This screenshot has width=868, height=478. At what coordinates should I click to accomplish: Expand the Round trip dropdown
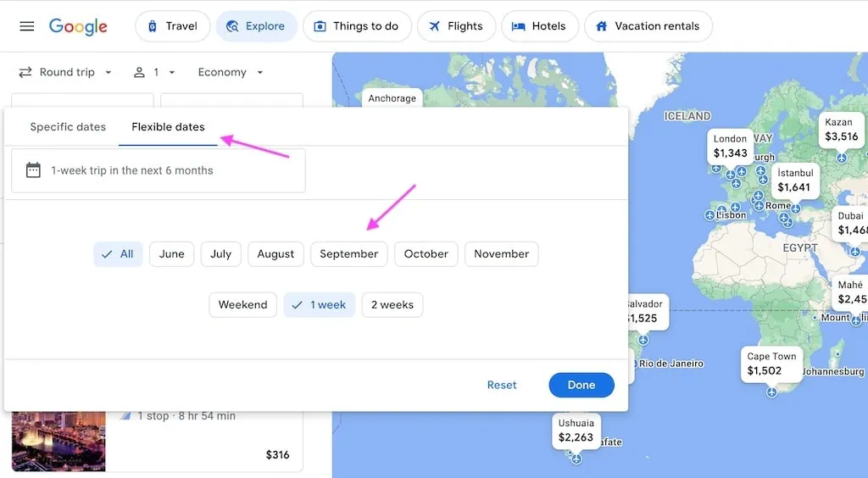(65, 73)
